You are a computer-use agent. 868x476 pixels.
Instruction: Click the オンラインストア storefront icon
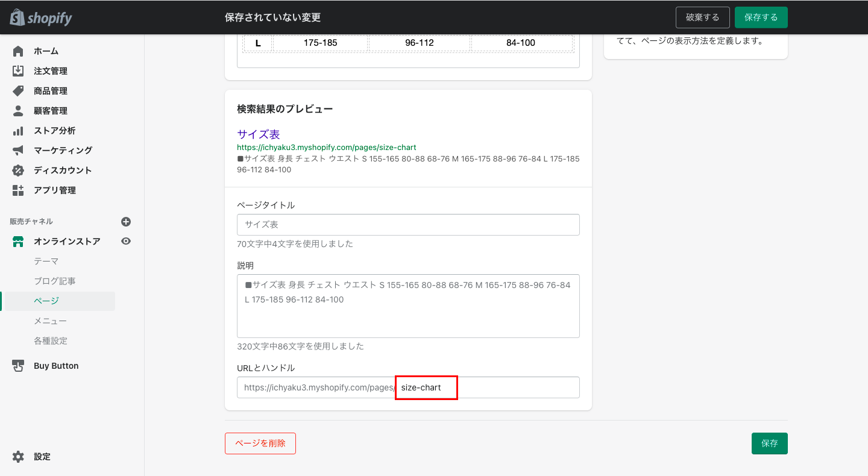point(18,242)
